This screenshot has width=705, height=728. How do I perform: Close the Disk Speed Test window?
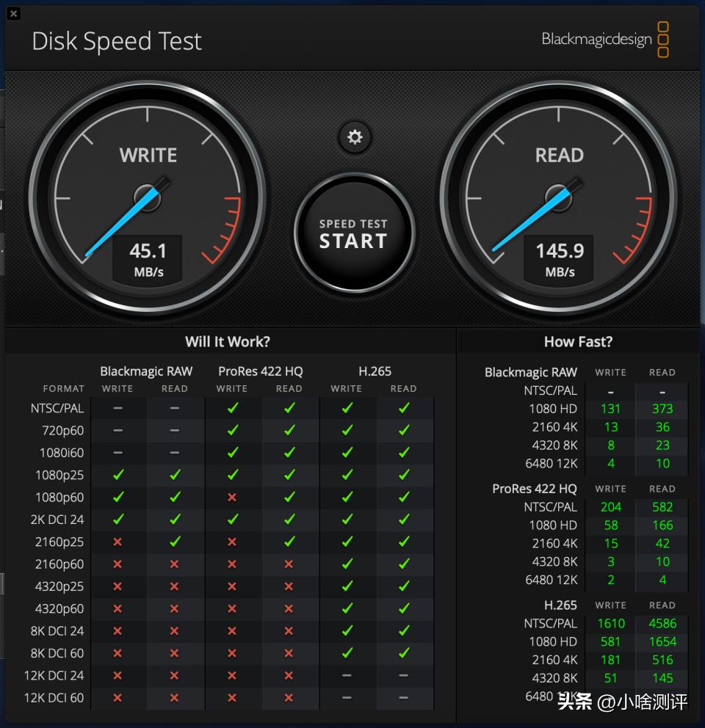point(13,13)
